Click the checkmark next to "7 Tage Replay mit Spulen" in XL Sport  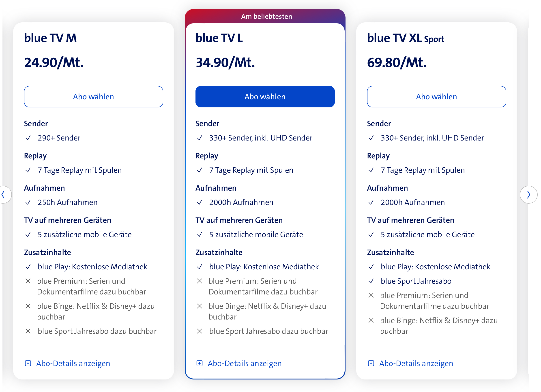click(371, 170)
